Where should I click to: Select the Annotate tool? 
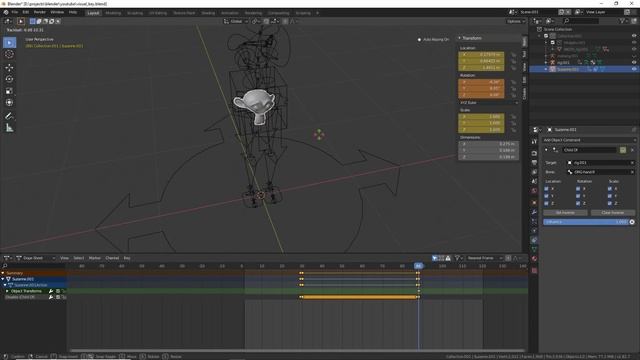tap(9, 116)
